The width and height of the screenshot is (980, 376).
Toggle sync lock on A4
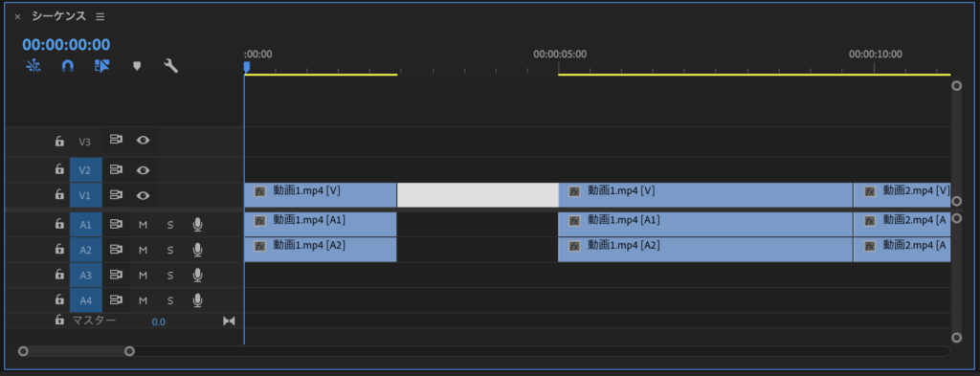click(116, 299)
